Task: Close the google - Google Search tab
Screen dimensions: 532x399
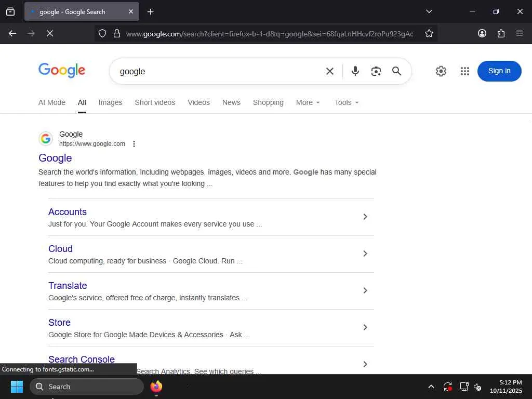Action: (131, 11)
